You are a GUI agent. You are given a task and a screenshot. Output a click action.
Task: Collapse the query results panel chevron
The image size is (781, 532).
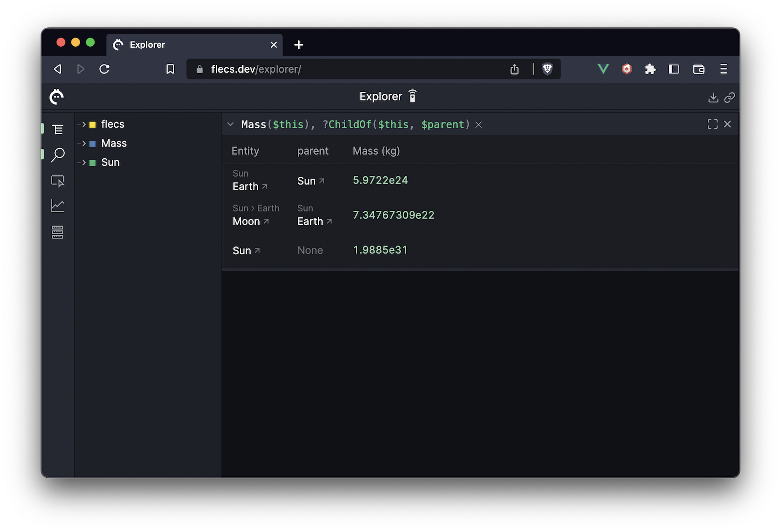[230, 124]
